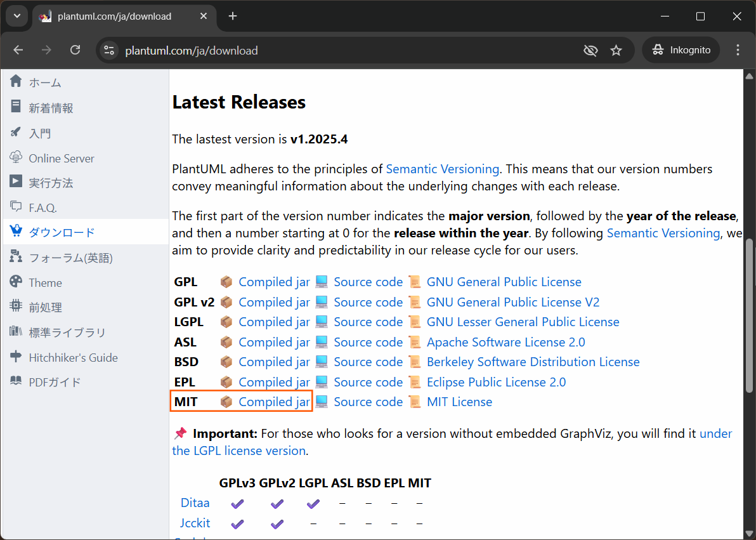756x540 pixels.
Task: Click the tracking protection eye icon
Action: [590, 50]
